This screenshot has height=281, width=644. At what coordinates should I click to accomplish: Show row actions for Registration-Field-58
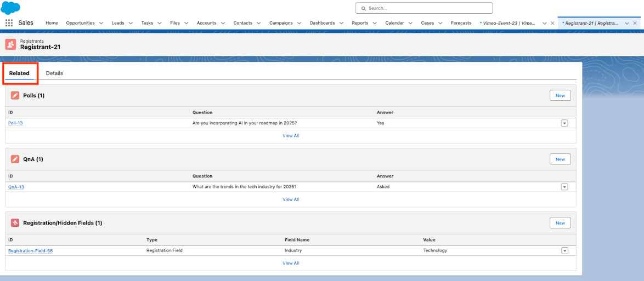[x=564, y=251]
